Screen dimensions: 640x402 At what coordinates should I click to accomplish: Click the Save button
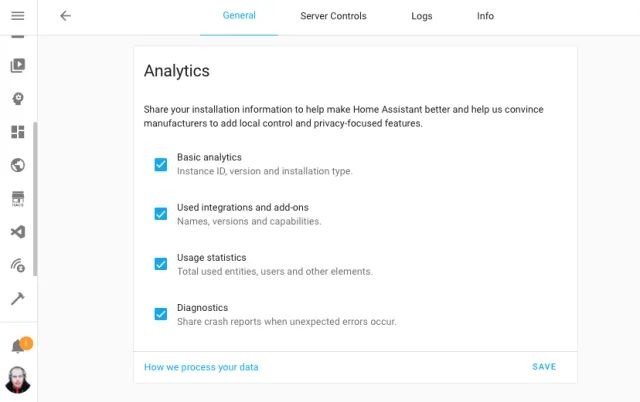pyautogui.click(x=544, y=367)
